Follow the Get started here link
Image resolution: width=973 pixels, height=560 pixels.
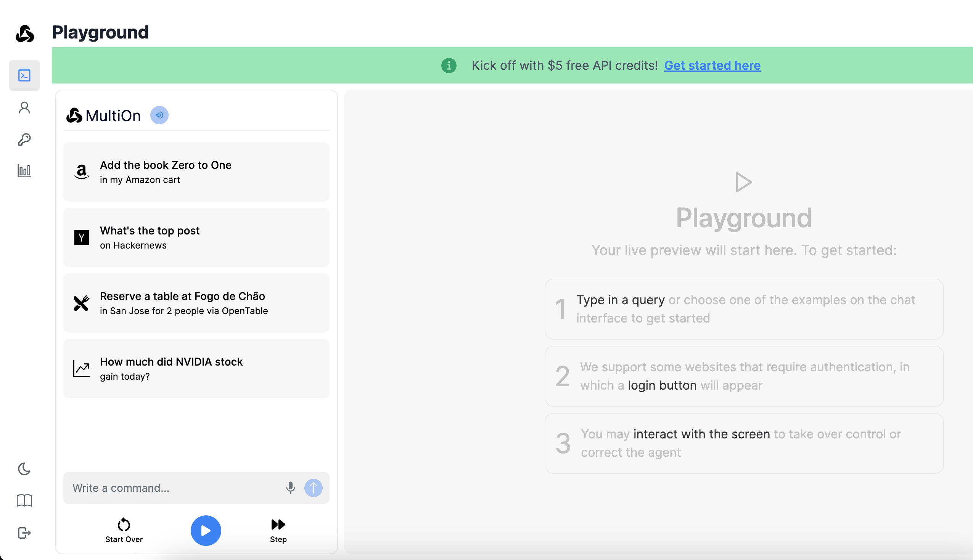712,66
